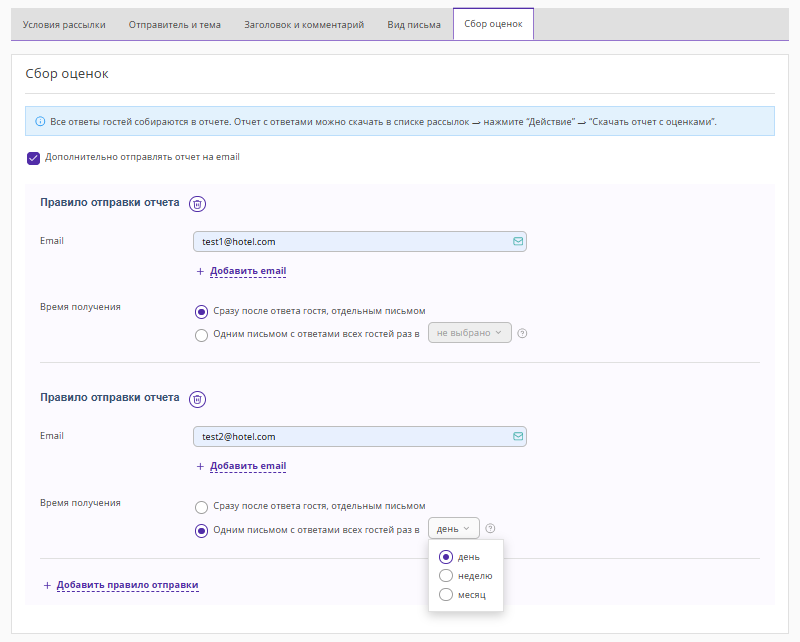Collapse the 'день' frequency dropdown
The width and height of the screenshot is (800, 642).
(x=453, y=528)
